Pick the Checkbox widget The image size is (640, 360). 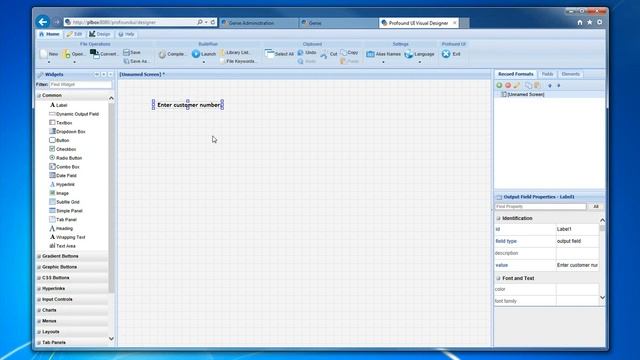(62, 149)
